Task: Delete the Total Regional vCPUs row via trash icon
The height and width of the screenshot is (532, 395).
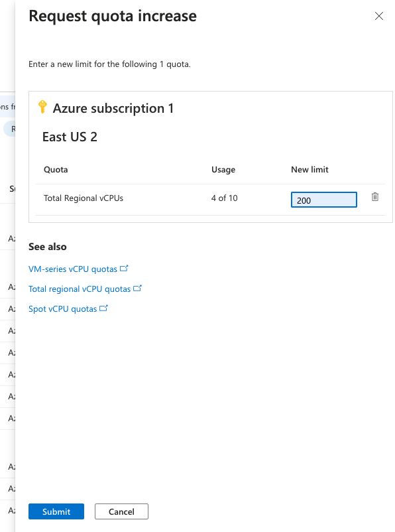Action: click(x=374, y=197)
